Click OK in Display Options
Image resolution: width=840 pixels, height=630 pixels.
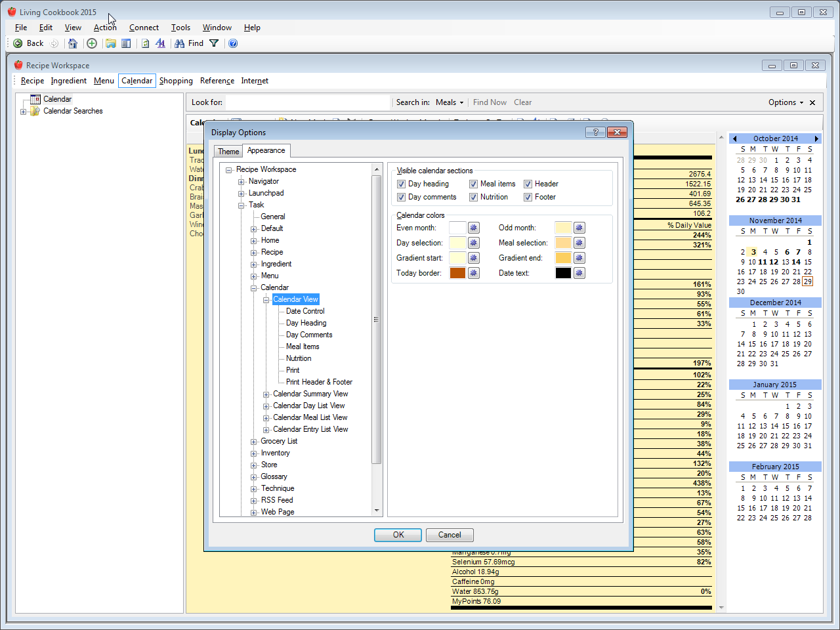click(x=398, y=535)
